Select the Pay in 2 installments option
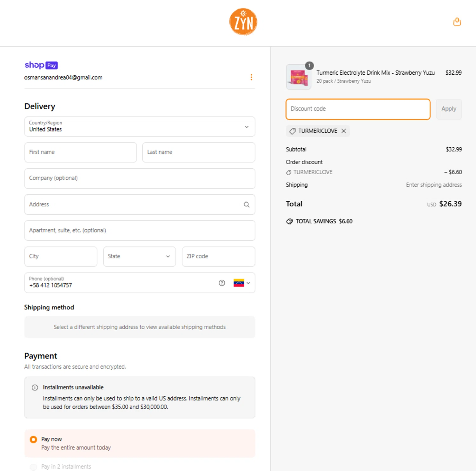The width and height of the screenshot is (476, 471). 33,467
